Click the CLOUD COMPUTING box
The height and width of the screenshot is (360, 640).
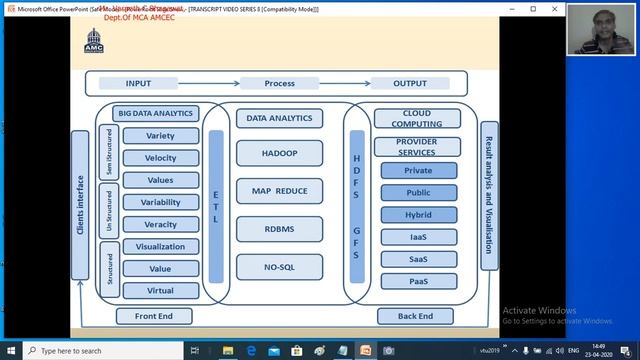(x=417, y=118)
